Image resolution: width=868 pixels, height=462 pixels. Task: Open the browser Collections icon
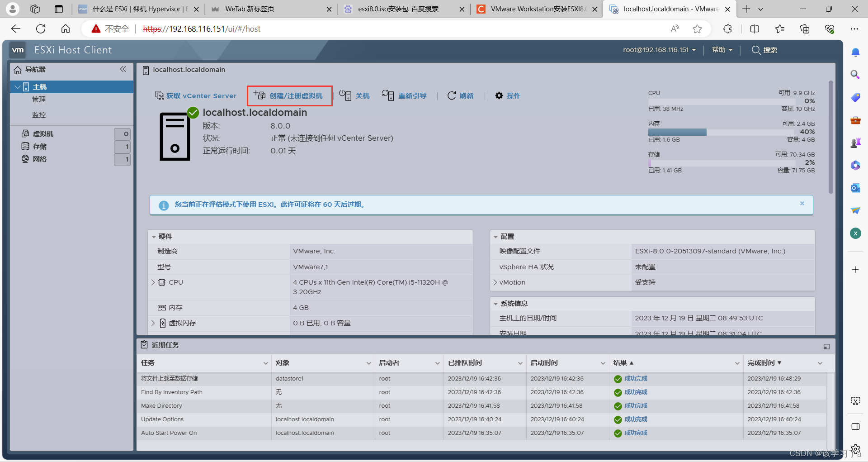tap(805, 29)
